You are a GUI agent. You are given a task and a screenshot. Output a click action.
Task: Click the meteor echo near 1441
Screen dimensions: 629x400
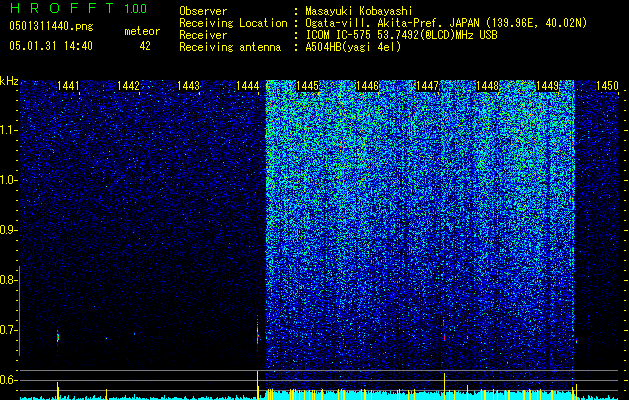[58, 337]
